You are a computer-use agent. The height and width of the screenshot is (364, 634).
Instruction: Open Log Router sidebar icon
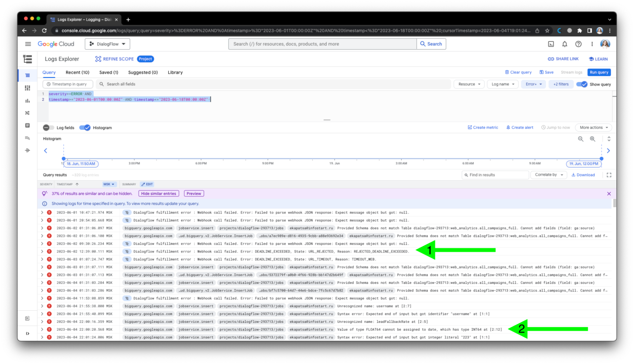(28, 113)
